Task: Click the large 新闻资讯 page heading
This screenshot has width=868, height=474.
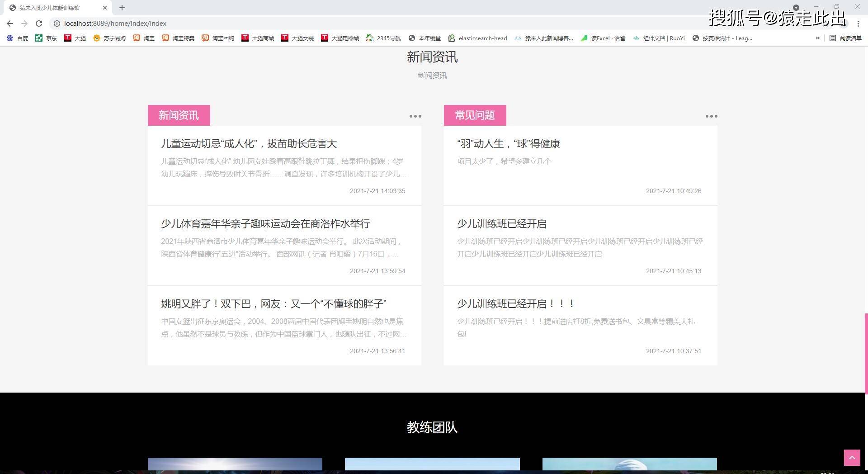Action: click(x=432, y=57)
